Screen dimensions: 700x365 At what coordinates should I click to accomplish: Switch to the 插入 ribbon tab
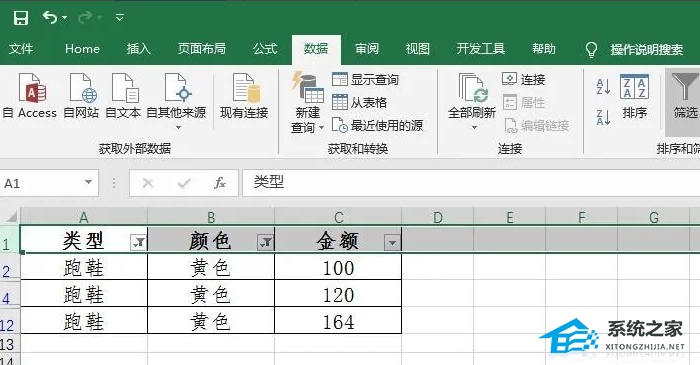pos(138,49)
